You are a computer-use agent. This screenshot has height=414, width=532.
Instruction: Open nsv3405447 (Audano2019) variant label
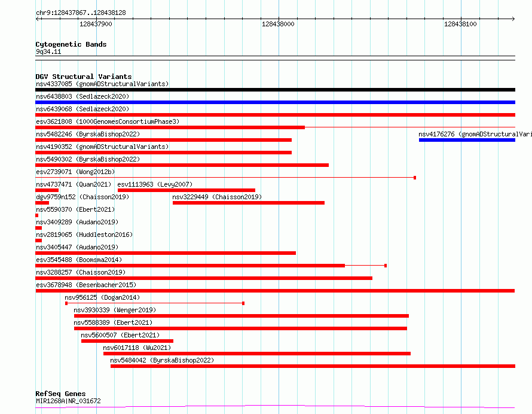[x=77, y=247]
